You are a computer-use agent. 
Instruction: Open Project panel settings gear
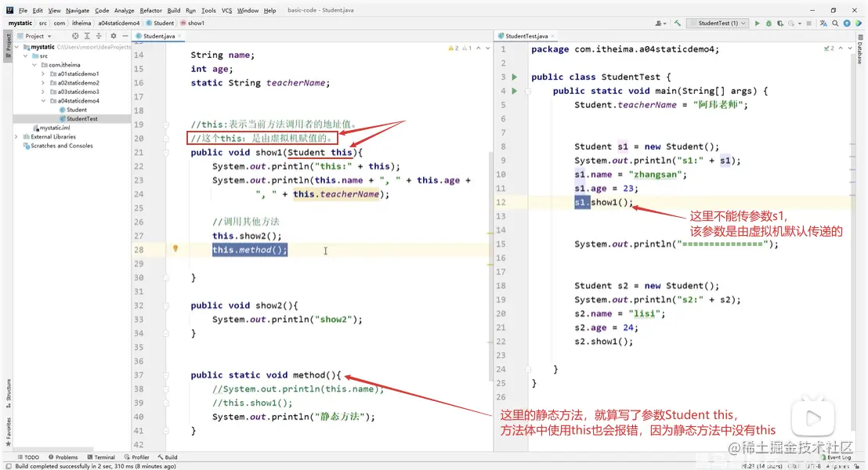(114, 36)
